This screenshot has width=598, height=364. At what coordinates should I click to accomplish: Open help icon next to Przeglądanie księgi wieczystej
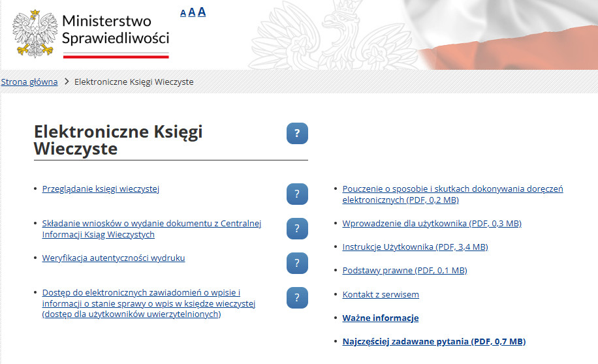(x=297, y=194)
